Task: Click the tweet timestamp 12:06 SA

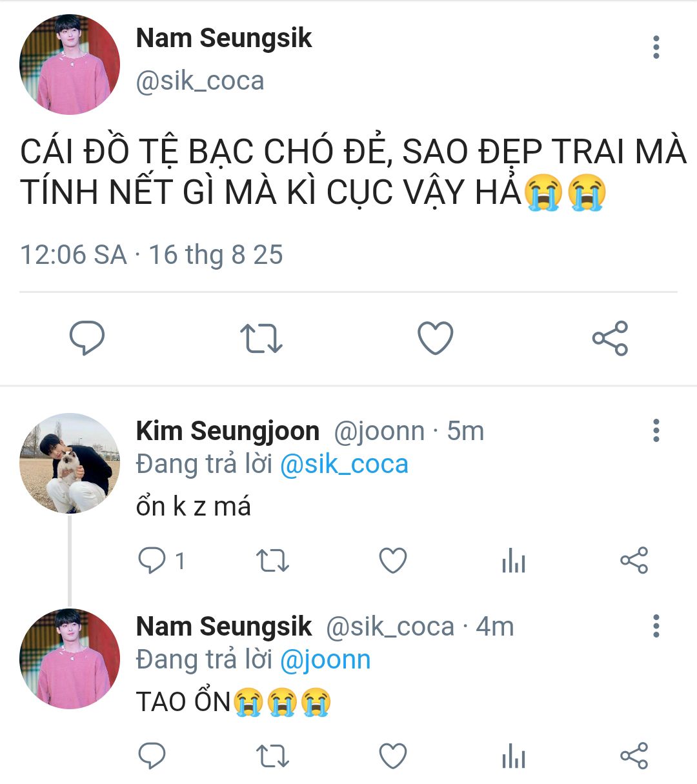Action: 74,255
